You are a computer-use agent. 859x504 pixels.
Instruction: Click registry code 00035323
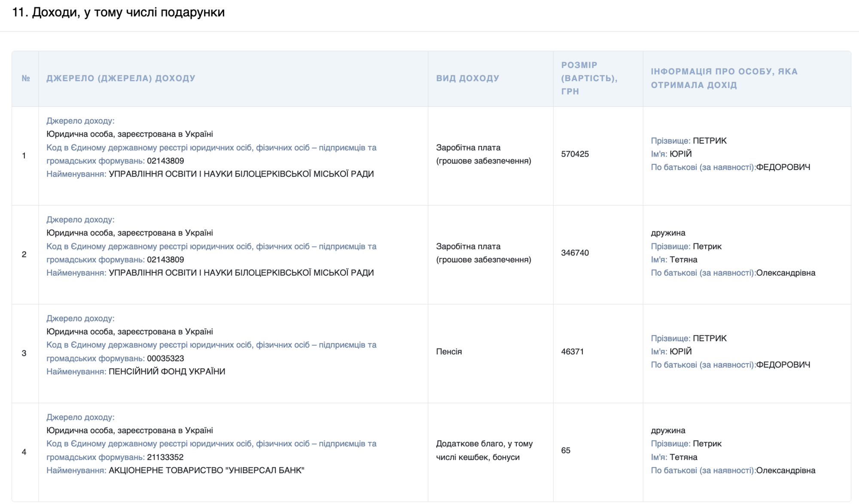point(165,358)
